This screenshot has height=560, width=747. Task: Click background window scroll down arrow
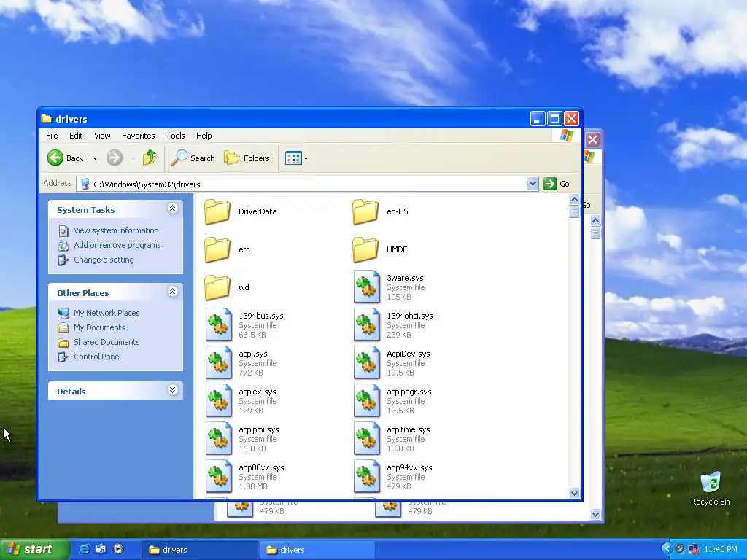pos(595,514)
